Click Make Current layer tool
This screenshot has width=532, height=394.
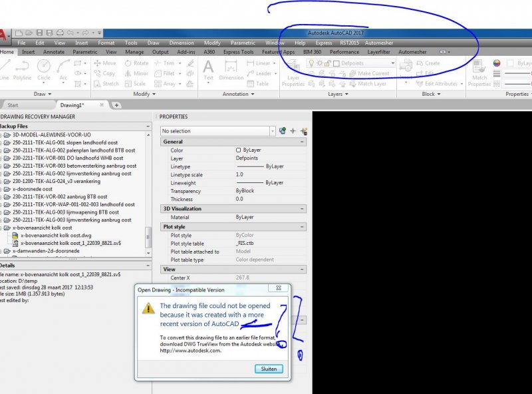(369, 73)
